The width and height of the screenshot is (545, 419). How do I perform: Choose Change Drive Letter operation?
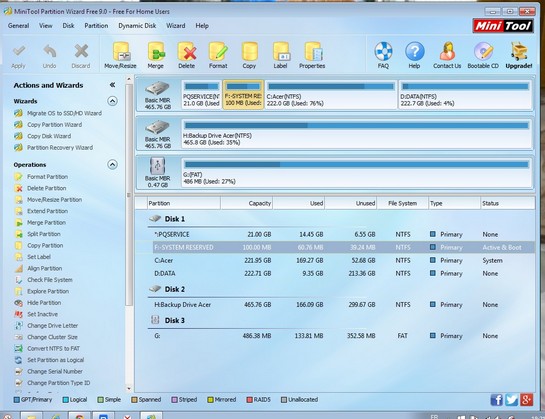[46, 326]
